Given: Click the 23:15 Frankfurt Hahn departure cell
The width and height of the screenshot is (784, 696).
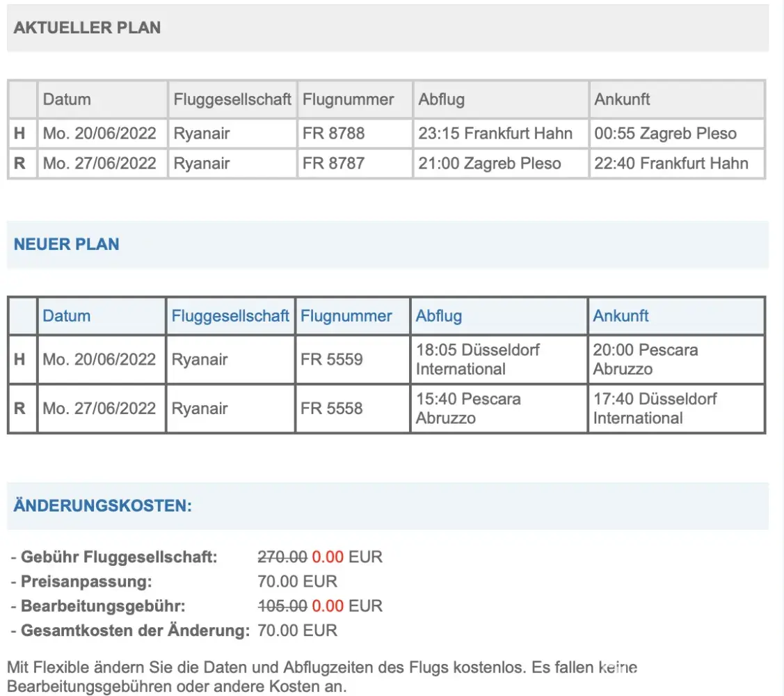Looking at the screenshot, I should (495, 133).
